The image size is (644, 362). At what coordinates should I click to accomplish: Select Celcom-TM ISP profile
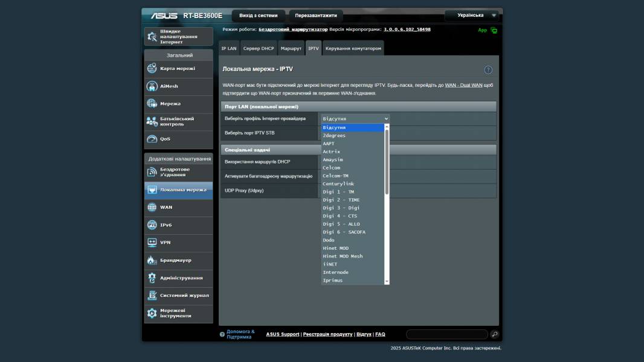[353, 176]
